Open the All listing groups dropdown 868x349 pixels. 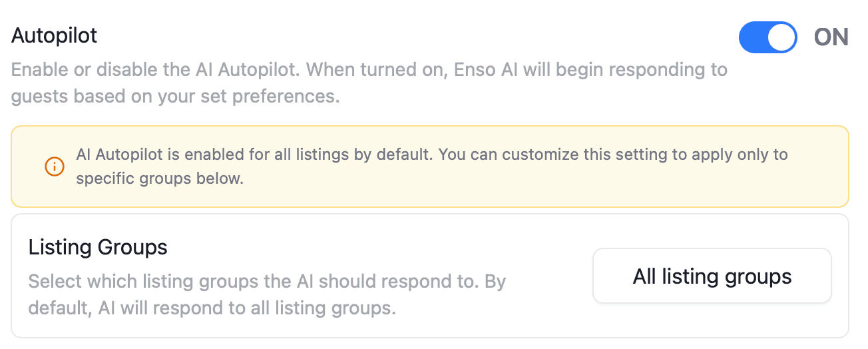coord(712,276)
